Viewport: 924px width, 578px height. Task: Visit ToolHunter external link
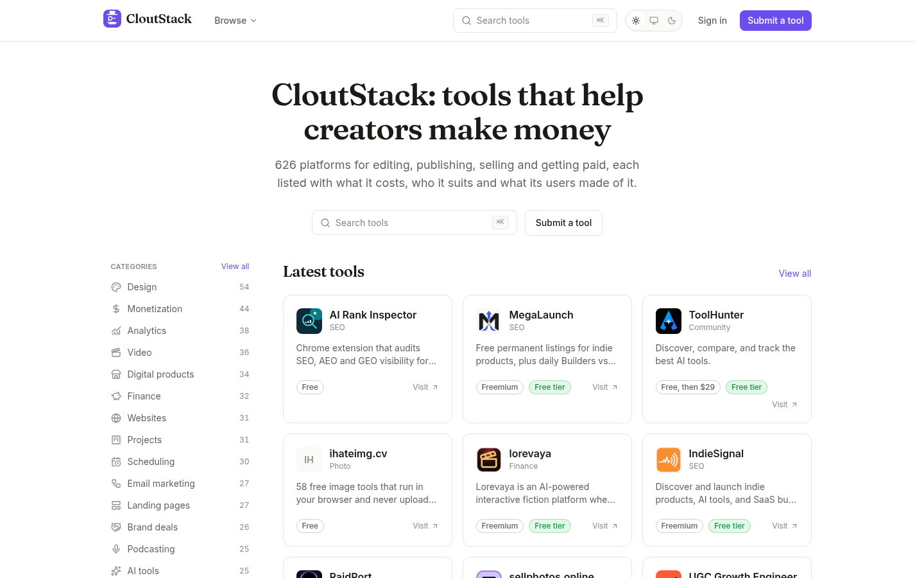[x=785, y=405]
